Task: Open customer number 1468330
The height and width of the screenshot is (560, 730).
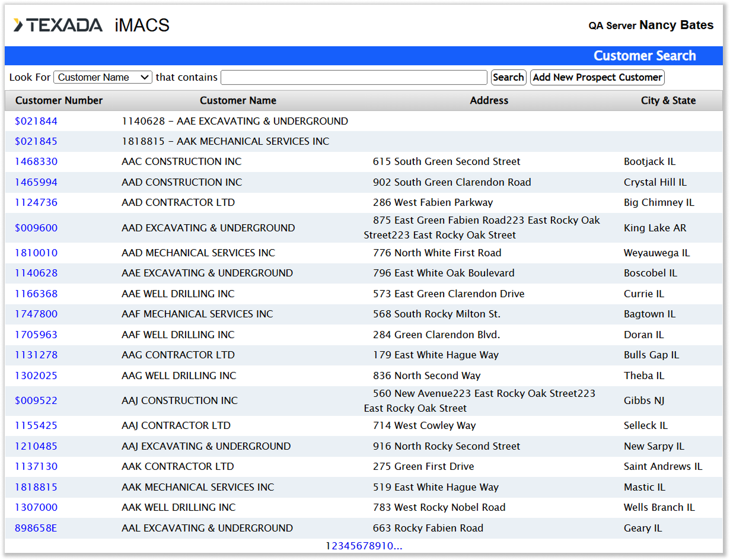Action: (36, 161)
